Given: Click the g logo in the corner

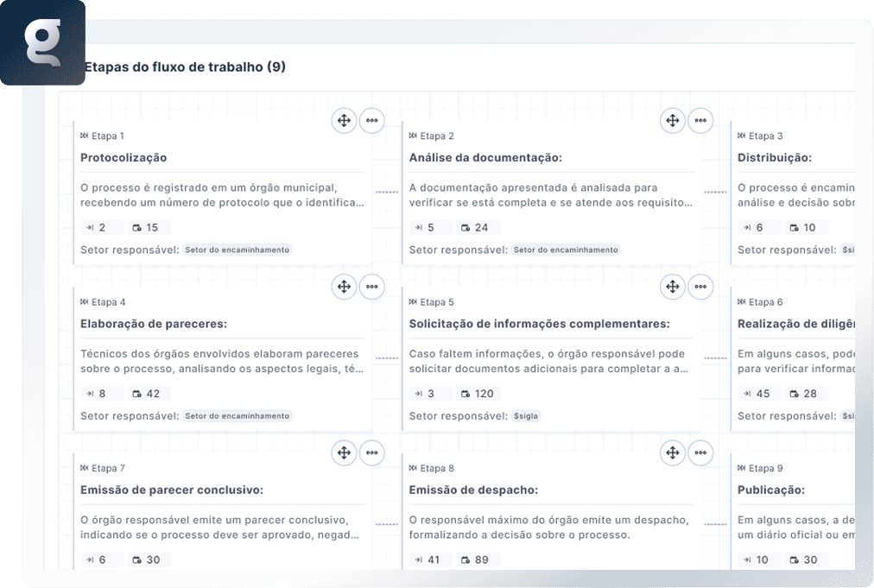Looking at the screenshot, I should click(42, 42).
